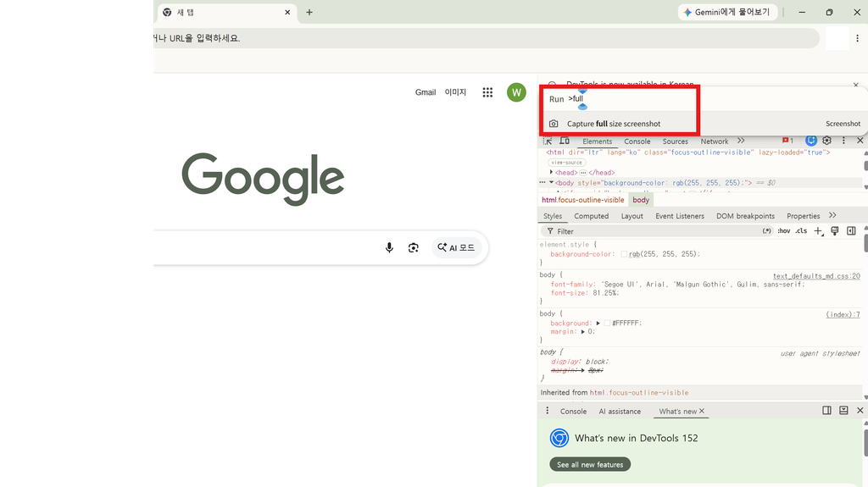Open the Google account avatar W
The width and height of the screenshot is (868, 487).
click(x=516, y=92)
